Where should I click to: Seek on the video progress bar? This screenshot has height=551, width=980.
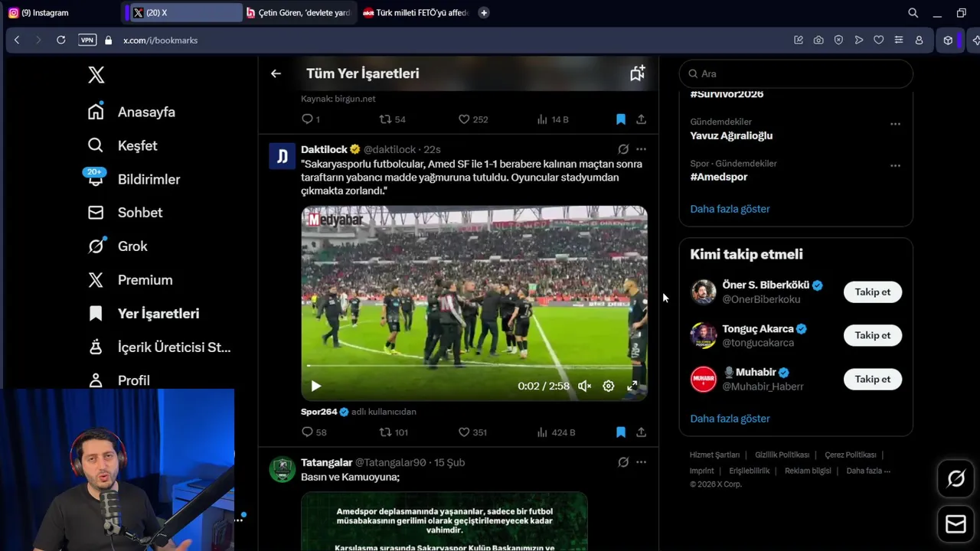(474, 367)
